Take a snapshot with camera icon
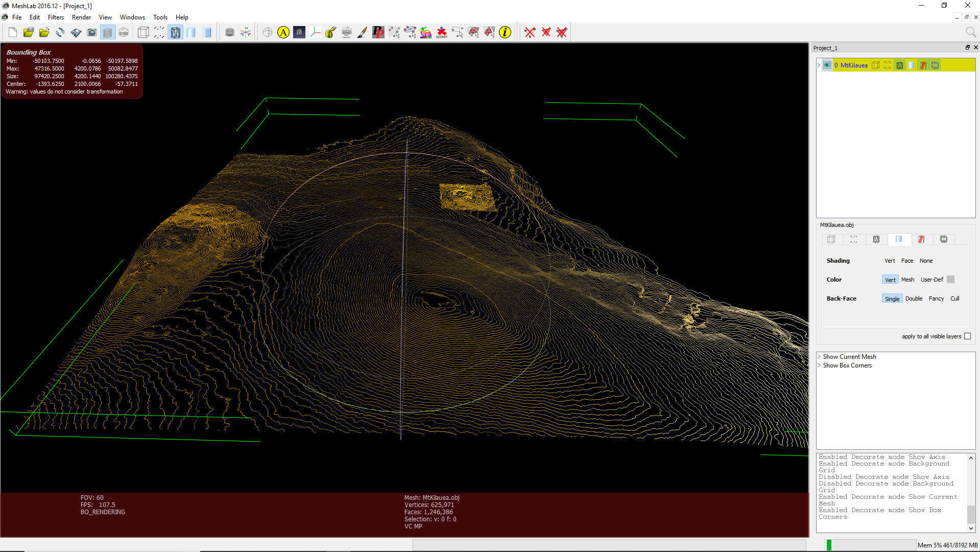 click(x=92, y=33)
